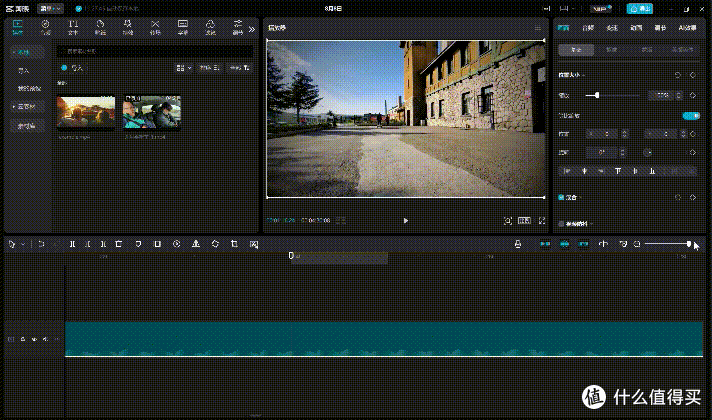This screenshot has width=712, height=420.
Task: Expand more tool tabs with the double chevron
Action: click(252, 29)
